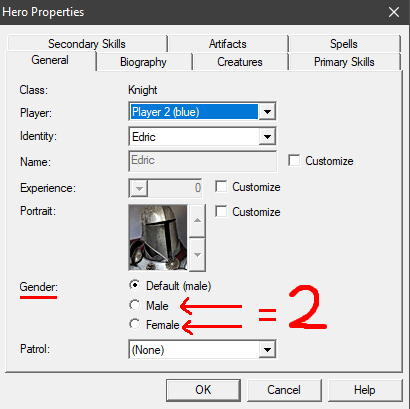Select the Default (male) gender option
This screenshot has height=409, width=410.
[135, 286]
